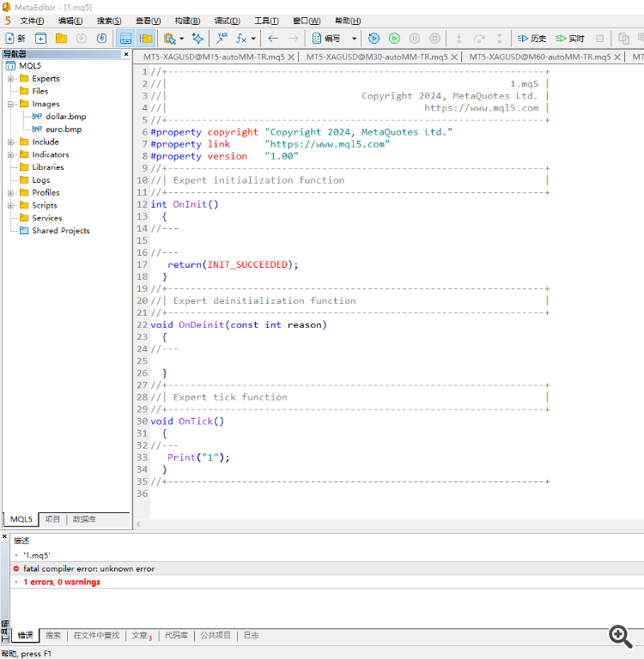Click the navigate back arrow
Screen dimensions: 644x659
tap(273, 39)
